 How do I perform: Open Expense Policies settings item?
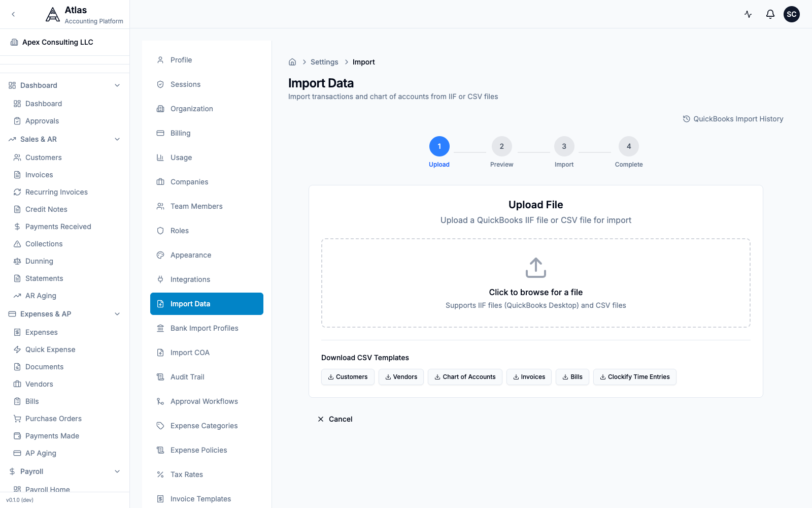click(207, 450)
